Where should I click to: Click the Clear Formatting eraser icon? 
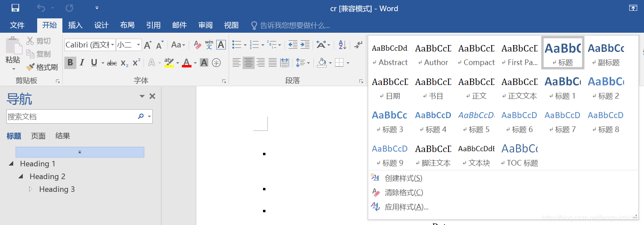197,45
